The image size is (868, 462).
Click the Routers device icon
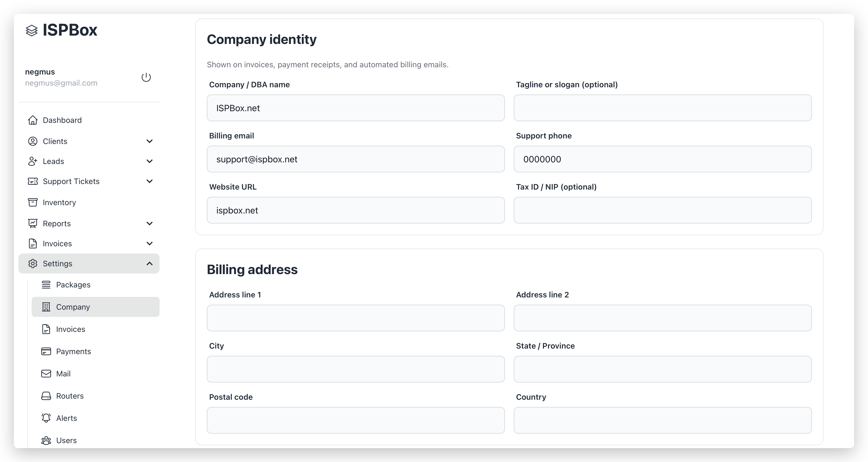point(46,396)
